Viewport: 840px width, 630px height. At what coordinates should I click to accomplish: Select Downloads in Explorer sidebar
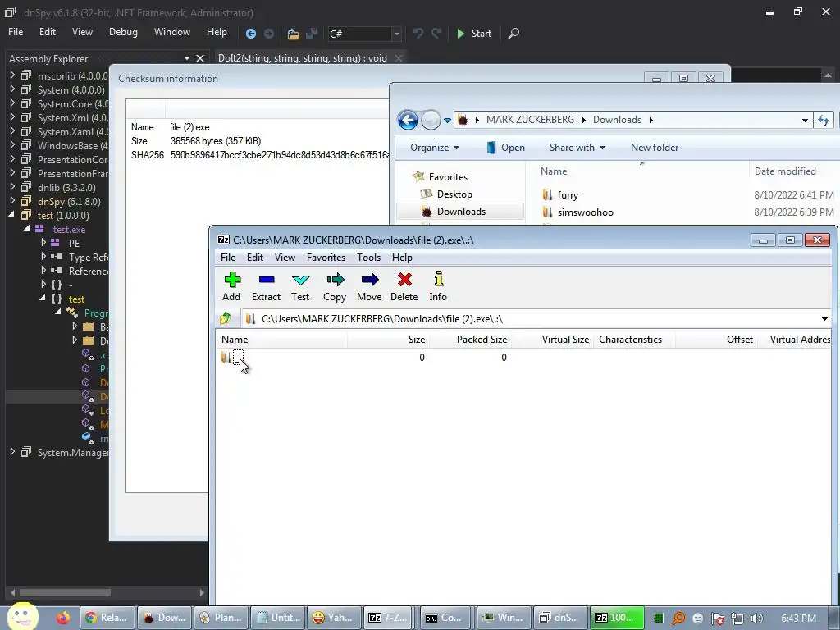461,211
